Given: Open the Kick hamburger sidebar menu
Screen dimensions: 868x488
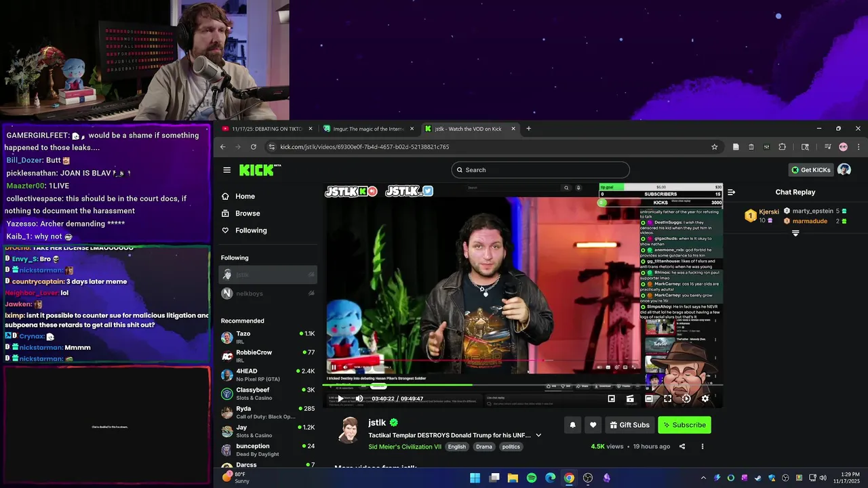Looking at the screenshot, I should pyautogui.click(x=227, y=170).
